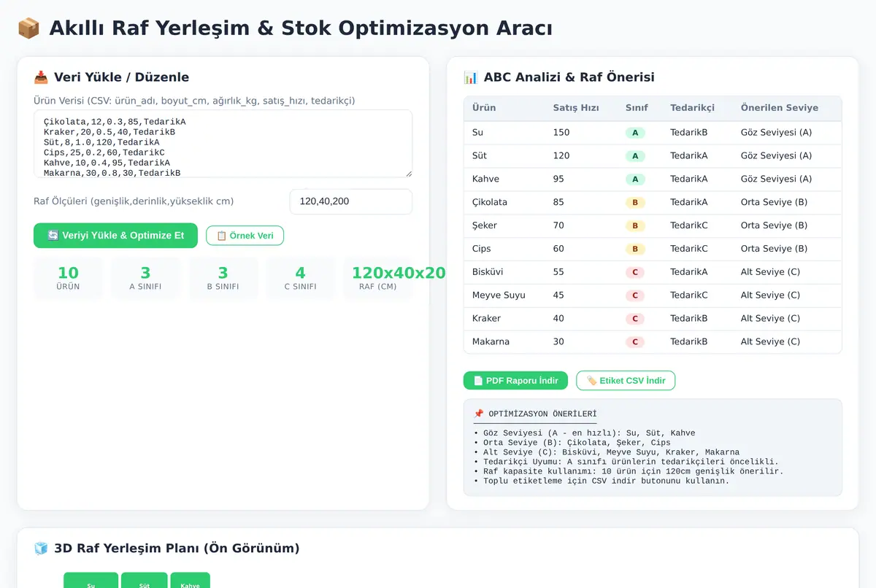Click sales speed value 120 in the Süt table row
Viewport: 876px width, 588px height.
561,156
